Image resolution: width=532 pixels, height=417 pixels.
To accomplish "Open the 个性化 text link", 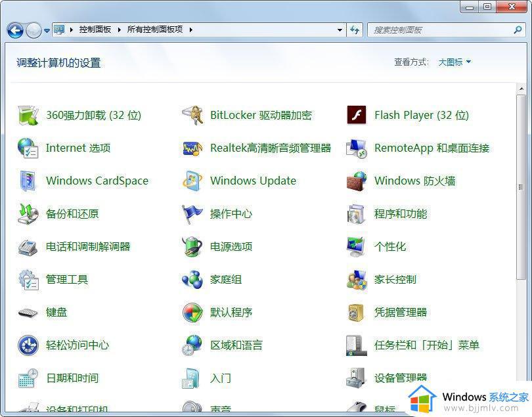I will point(390,247).
